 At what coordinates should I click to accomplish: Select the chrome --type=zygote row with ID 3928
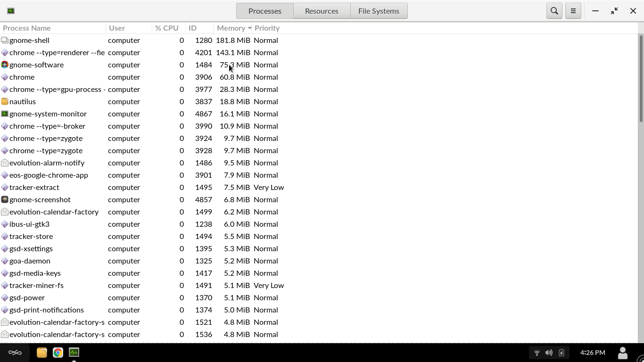click(319, 150)
